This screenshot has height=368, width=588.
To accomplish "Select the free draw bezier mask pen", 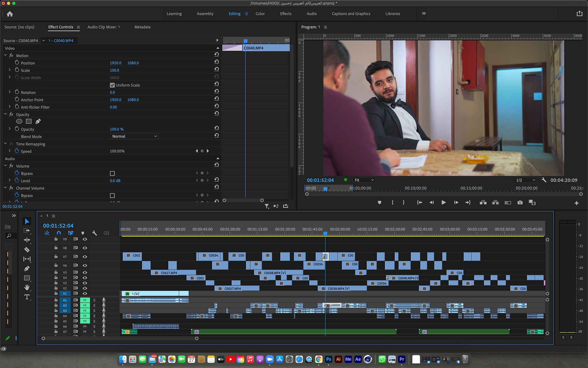I will pos(38,121).
